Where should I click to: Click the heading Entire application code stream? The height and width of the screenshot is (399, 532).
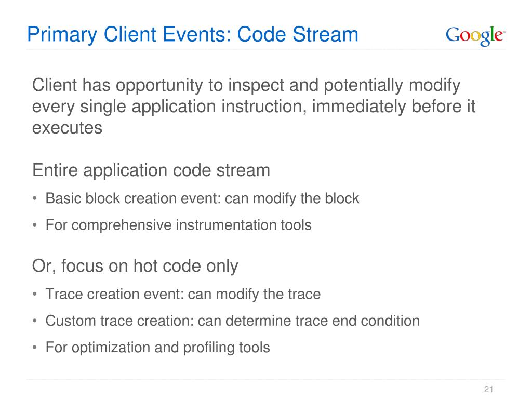[x=151, y=170]
